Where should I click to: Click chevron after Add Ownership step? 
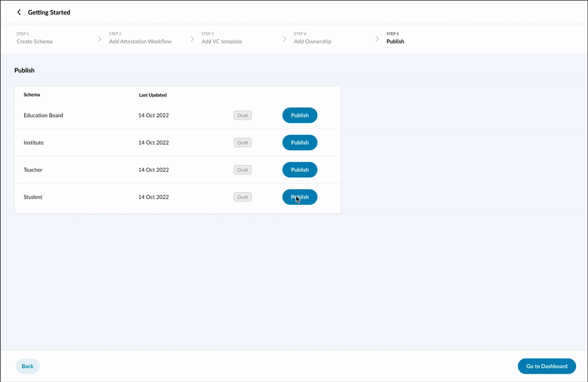click(377, 39)
